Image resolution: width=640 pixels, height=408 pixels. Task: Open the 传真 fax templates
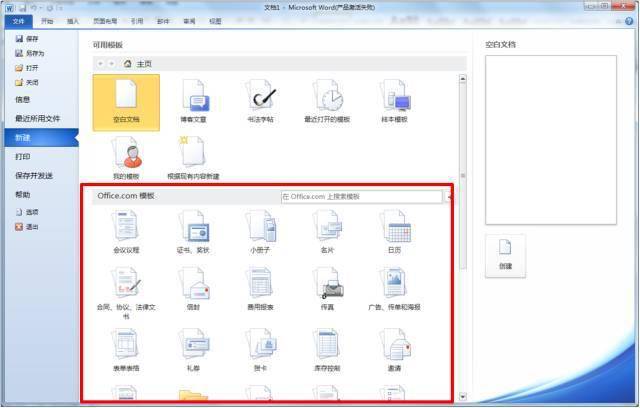[x=327, y=289]
